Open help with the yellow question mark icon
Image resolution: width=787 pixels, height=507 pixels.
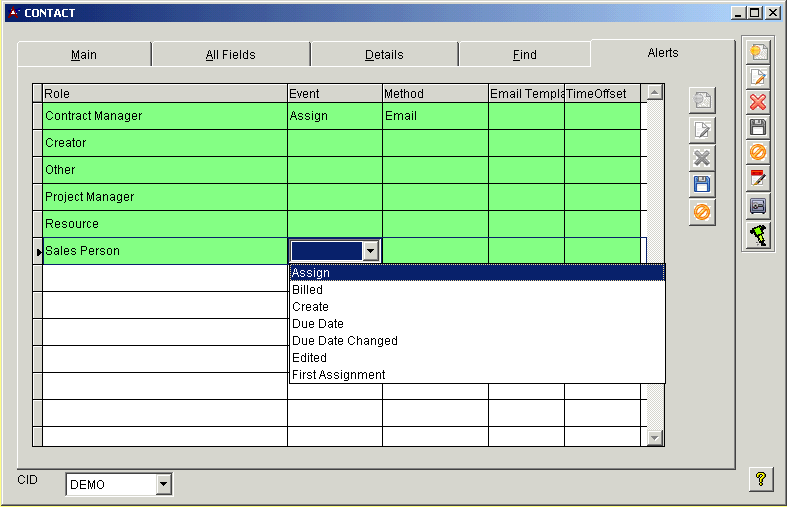pos(760,480)
